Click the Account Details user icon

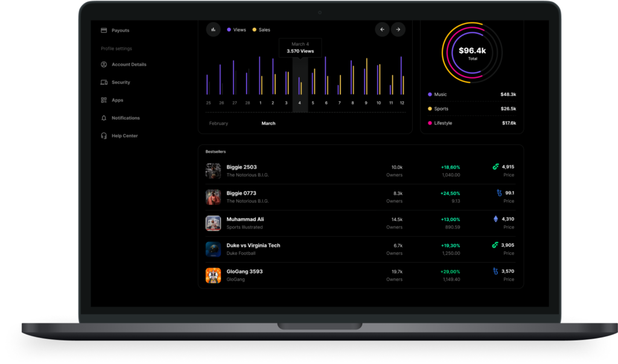104,64
